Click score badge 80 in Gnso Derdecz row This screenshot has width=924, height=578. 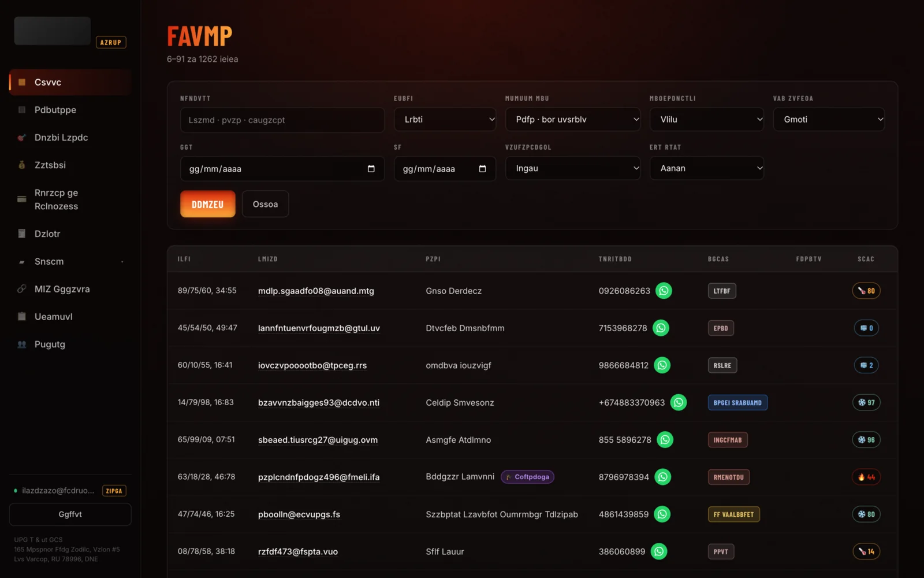(866, 291)
